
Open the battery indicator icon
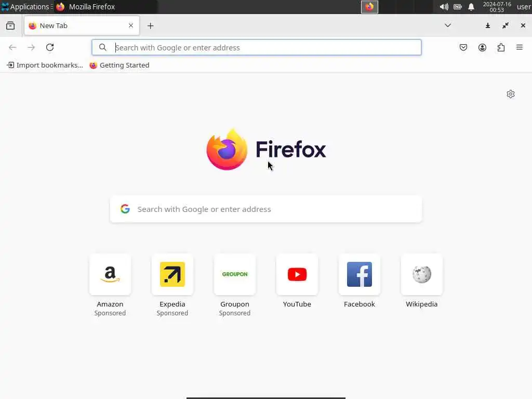(x=458, y=7)
